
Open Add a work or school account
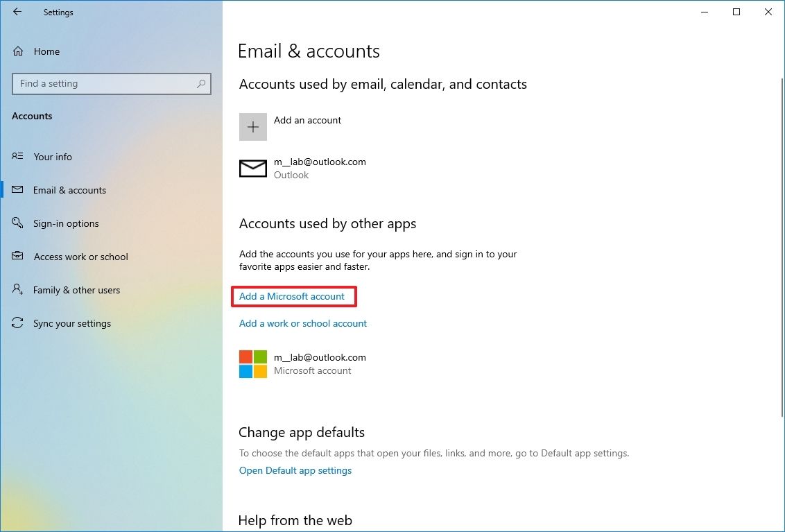coord(302,323)
